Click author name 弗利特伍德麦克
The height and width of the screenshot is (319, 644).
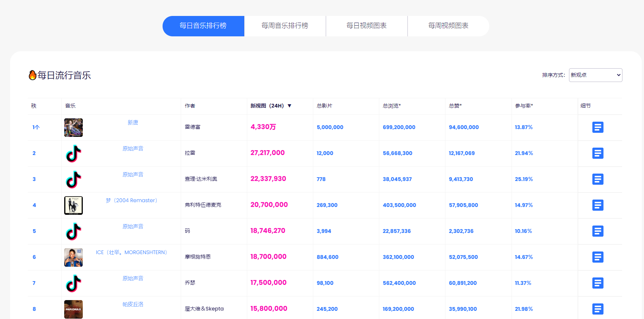click(x=203, y=205)
